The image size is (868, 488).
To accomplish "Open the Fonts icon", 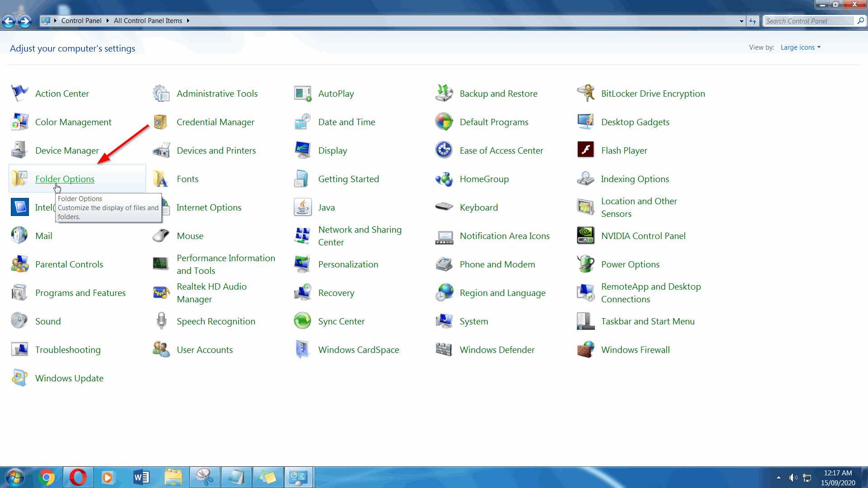I will (161, 179).
